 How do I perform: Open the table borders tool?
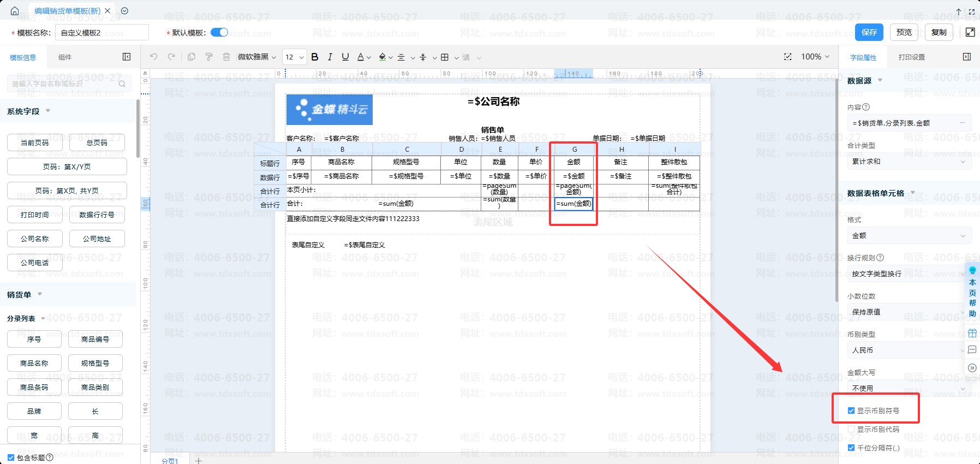tap(445, 57)
